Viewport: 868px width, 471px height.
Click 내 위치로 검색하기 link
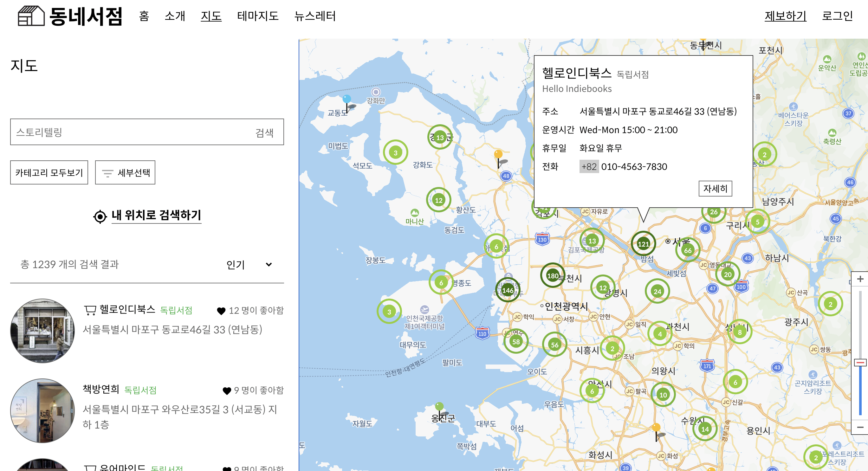pos(156,215)
